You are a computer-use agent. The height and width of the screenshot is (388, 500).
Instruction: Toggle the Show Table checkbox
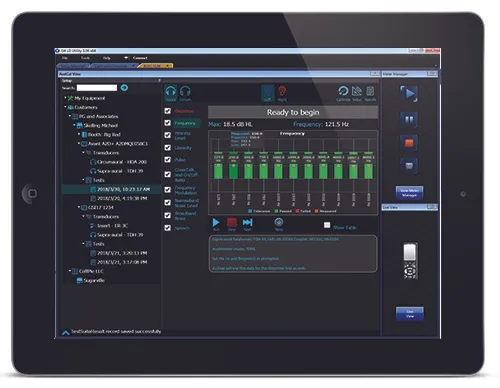[327, 225]
